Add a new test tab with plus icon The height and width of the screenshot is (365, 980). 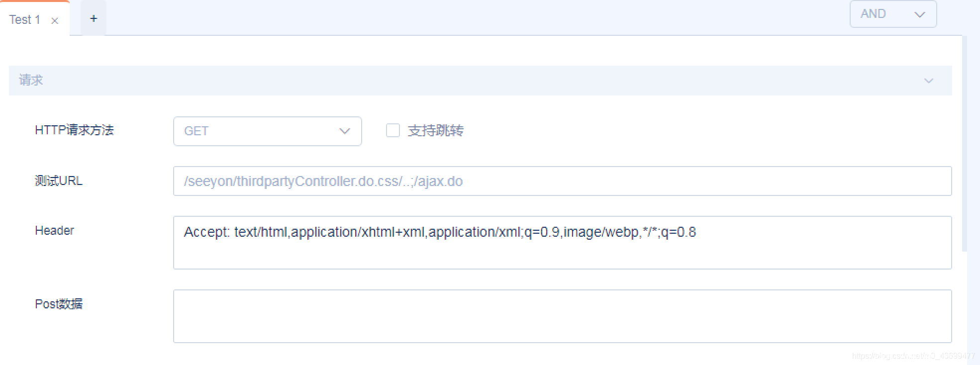(x=94, y=19)
